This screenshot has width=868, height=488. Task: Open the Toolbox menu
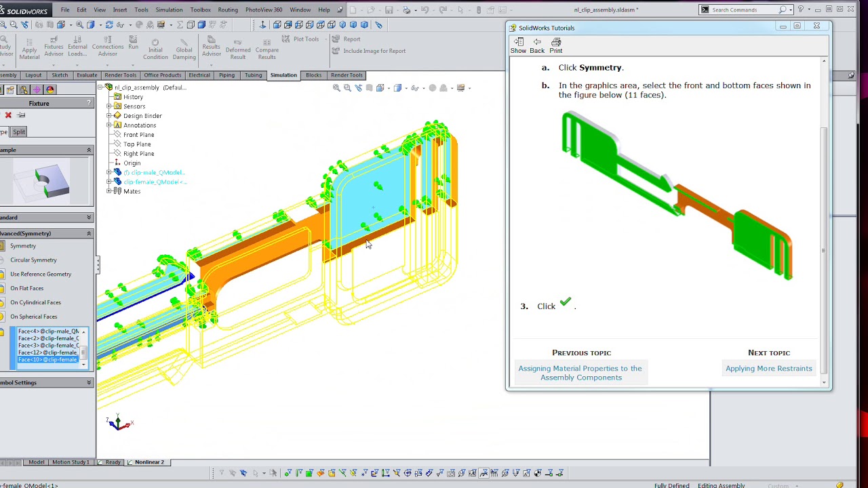[200, 10]
